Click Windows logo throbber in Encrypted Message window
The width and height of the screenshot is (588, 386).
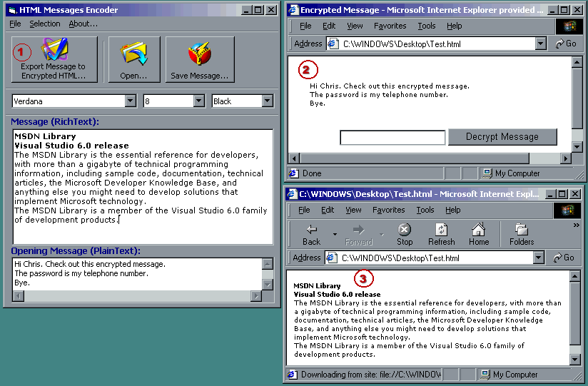(x=569, y=26)
